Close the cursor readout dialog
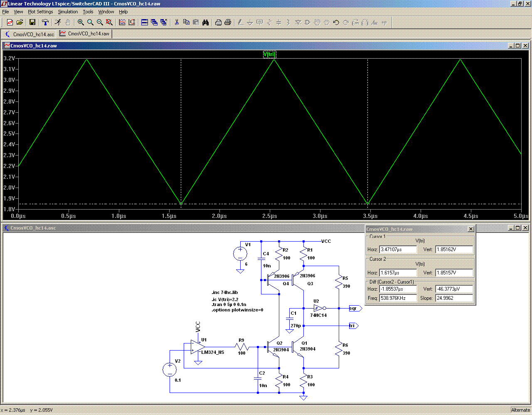Screen dimensions: 532x415 tap(470, 229)
